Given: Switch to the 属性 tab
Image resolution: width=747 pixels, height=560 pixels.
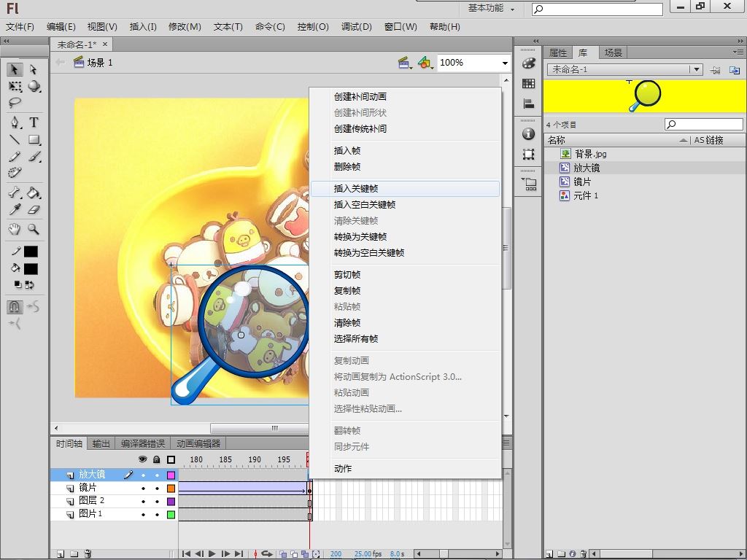Looking at the screenshot, I should pyautogui.click(x=558, y=52).
